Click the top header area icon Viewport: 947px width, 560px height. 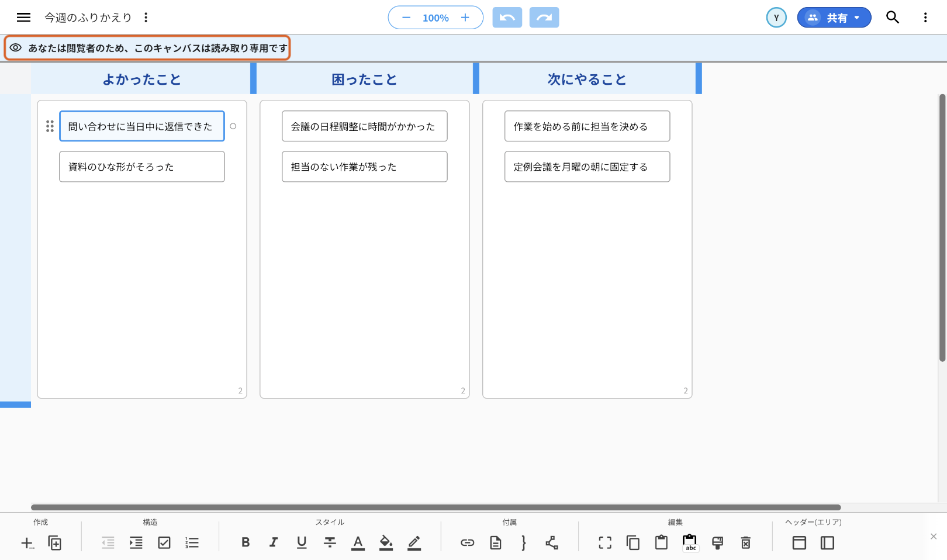tap(799, 543)
